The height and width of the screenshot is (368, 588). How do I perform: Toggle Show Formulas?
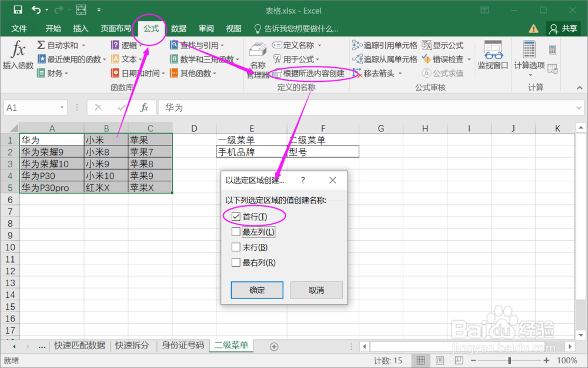[443, 45]
